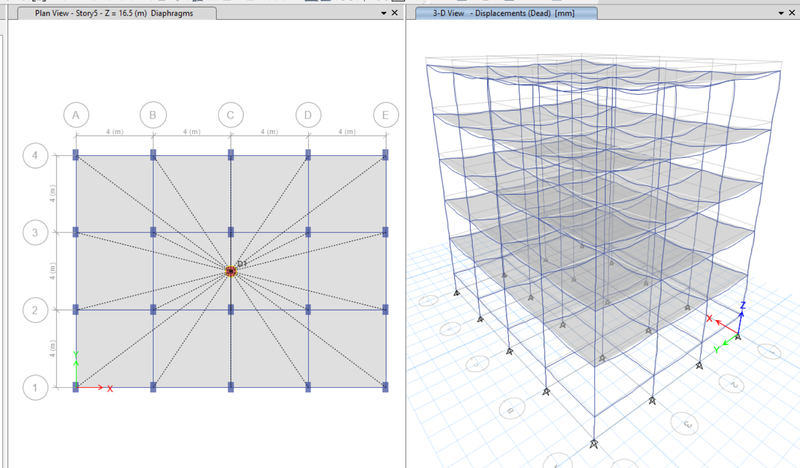Click the 4 (m) dimension between grids D and E
This screenshot has width=800, height=468.
[347, 132]
